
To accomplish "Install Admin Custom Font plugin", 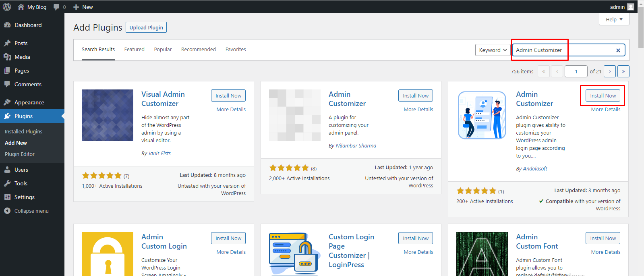I will [x=603, y=238].
